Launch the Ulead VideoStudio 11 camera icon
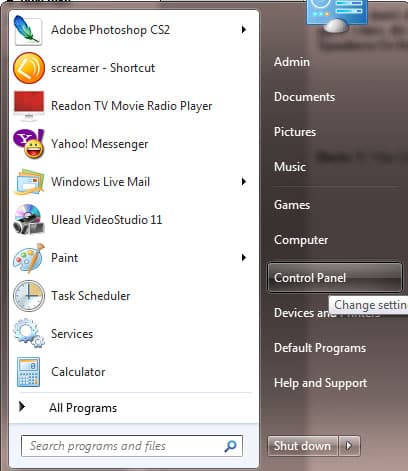The width and height of the screenshot is (408, 471). pos(29,220)
